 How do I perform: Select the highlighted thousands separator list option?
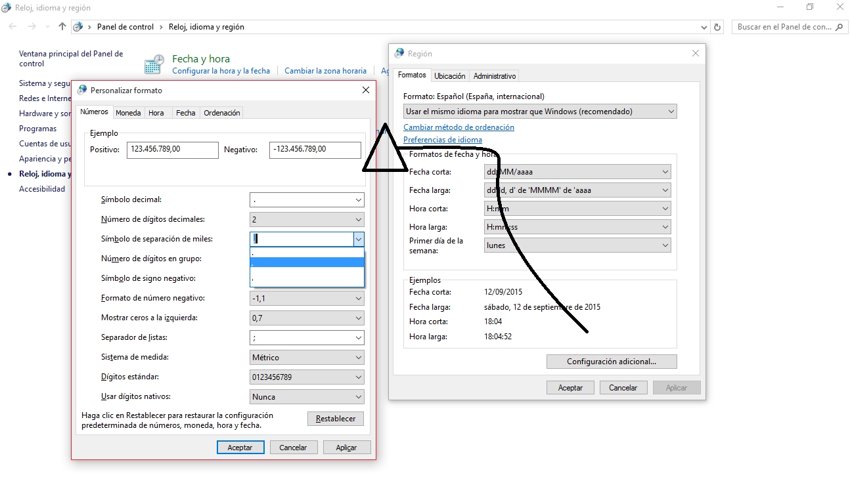pos(307,262)
